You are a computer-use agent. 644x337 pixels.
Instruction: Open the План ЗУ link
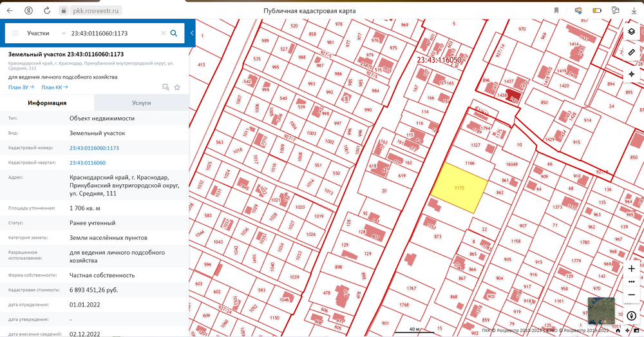click(x=21, y=87)
